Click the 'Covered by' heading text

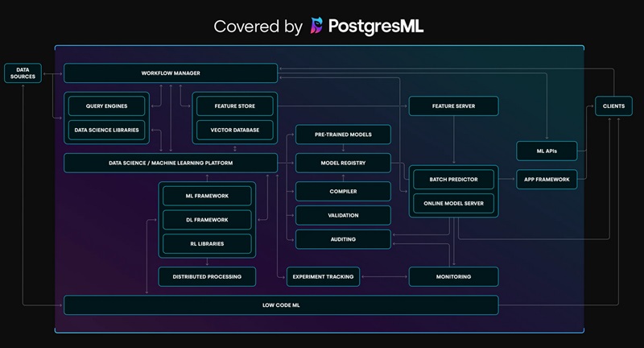[x=258, y=27]
